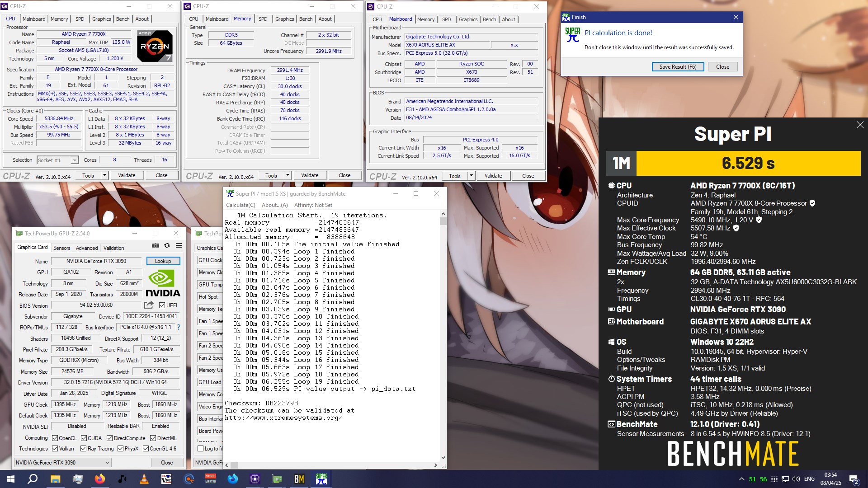
Task: Click Close button at GPU-Z bottom
Action: 167,462
